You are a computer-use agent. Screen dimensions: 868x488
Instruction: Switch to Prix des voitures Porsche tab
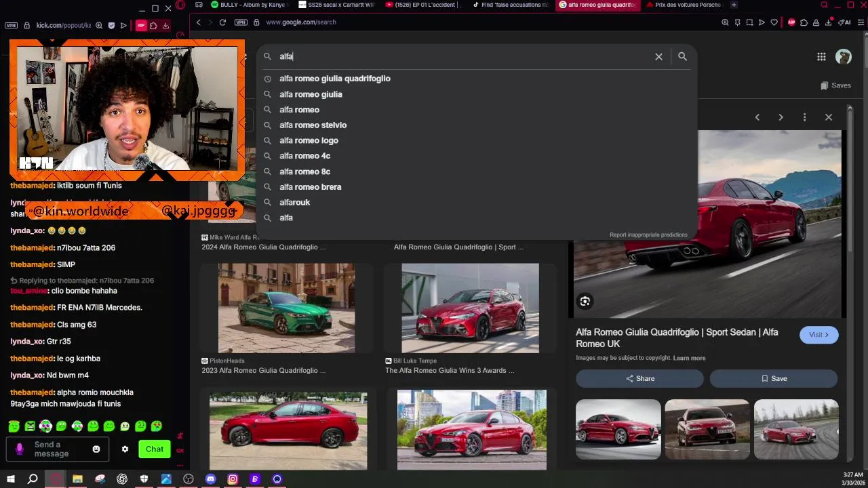(685, 5)
